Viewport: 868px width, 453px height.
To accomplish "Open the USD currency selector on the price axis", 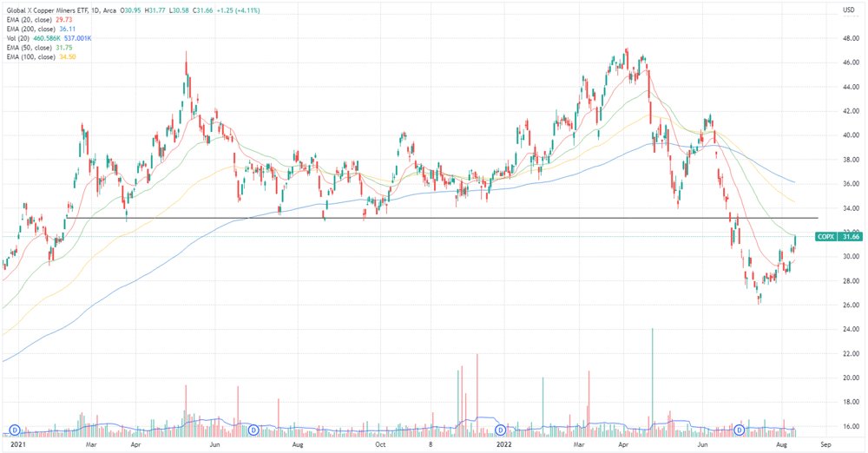I will tap(849, 10).
